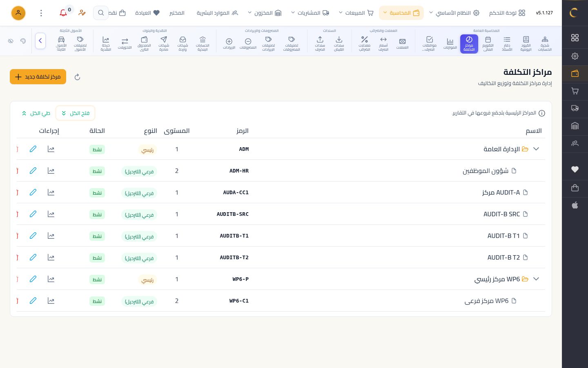The width and height of the screenshot is (588, 368).
Task: Open the Payment Vouchers (سندات الصرف) icon
Action: tap(320, 44)
